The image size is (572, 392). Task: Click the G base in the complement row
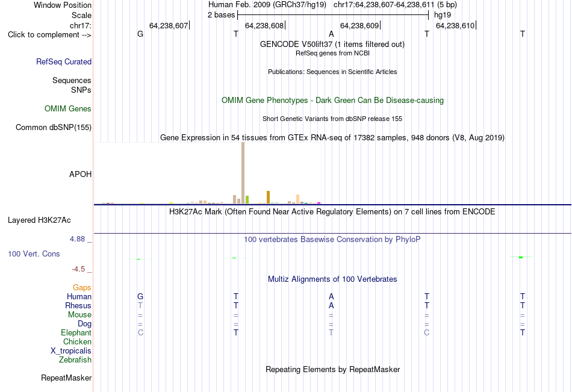tap(140, 34)
